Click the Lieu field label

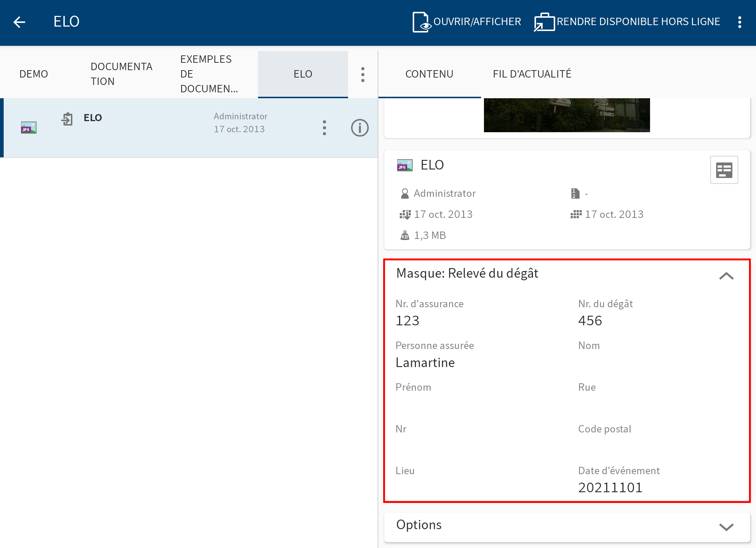click(x=405, y=470)
